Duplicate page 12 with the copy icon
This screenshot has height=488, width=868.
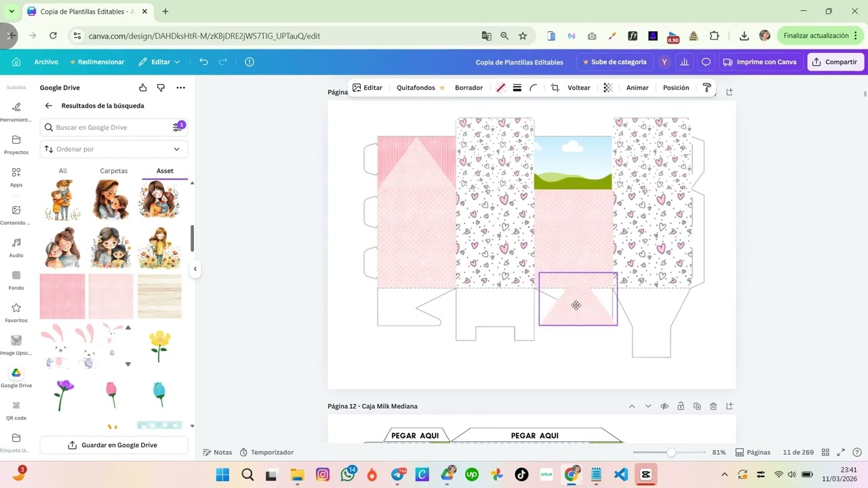(x=697, y=406)
